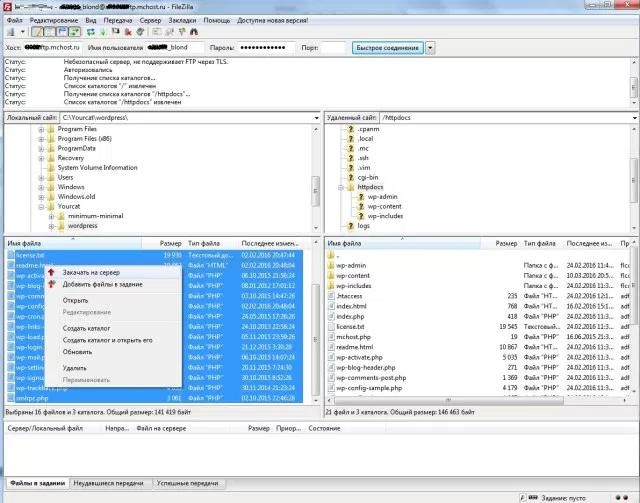Open the Site Manager icon
Image resolution: width=640 pixels, height=503 pixels.
tap(11, 32)
